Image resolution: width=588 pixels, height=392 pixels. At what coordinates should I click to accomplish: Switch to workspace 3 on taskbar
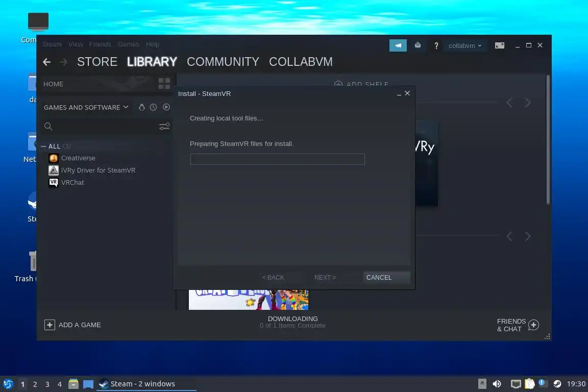47,384
